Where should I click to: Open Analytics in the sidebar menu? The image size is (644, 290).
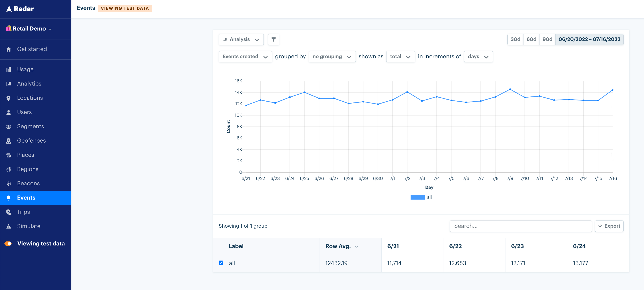point(29,84)
